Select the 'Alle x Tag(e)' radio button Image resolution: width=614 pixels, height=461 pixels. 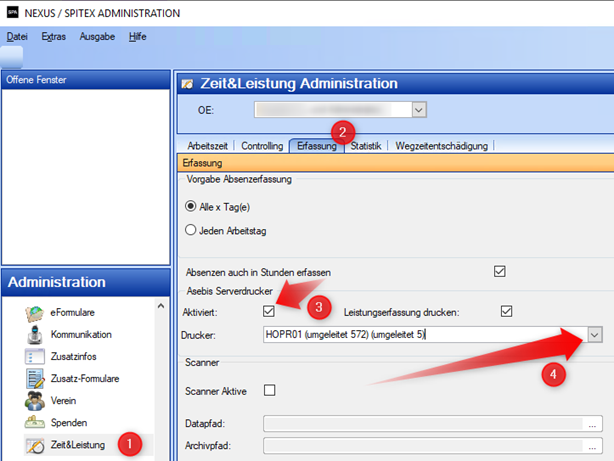[190, 206]
